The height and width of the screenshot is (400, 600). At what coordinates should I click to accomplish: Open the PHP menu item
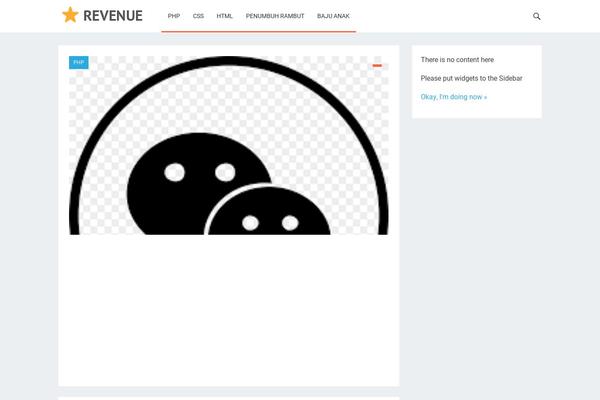coord(174,16)
